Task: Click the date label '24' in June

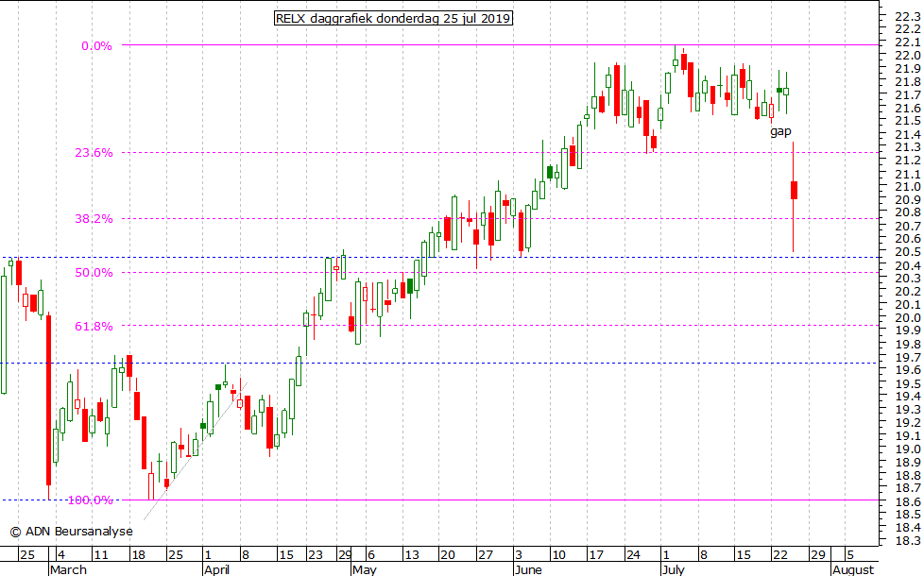Action: click(633, 555)
